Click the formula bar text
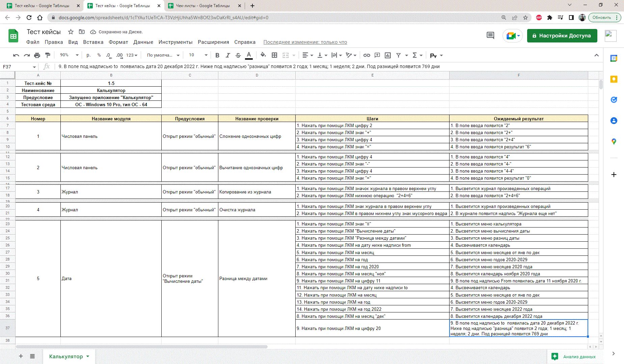This screenshot has height=364, width=624. coord(249,66)
